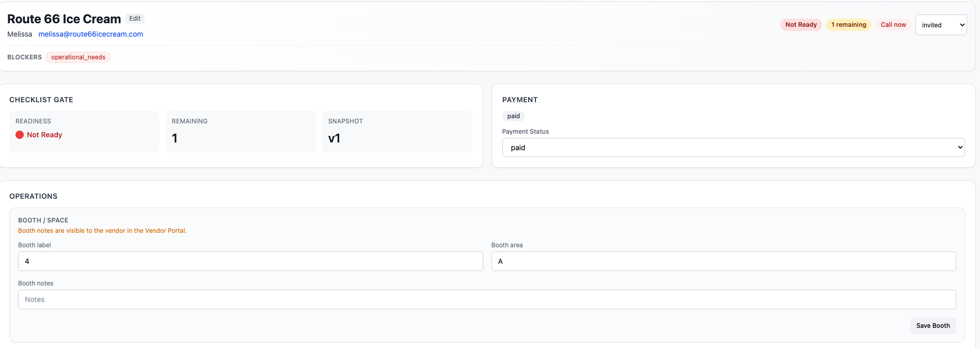
Task: Click the CHECKLIST GATE heading
Action: pyautogui.click(x=41, y=100)
